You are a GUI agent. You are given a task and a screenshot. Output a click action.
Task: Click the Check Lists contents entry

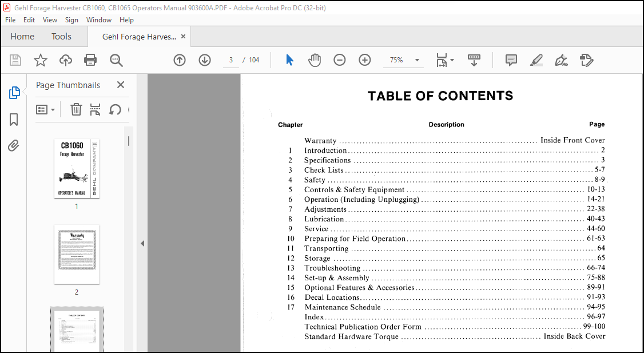(324, 170)
